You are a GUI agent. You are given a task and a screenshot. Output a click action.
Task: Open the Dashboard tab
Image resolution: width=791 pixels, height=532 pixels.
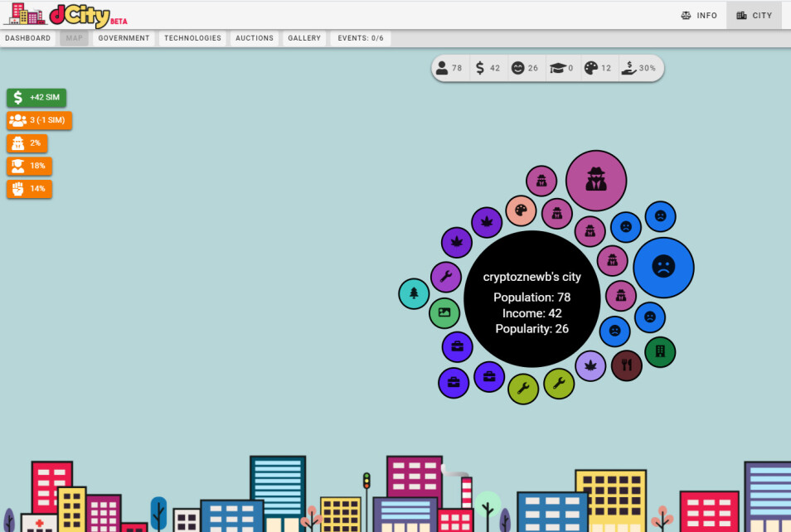pos(27,38)
